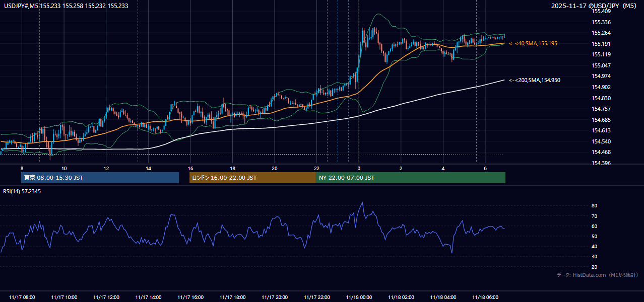
Task: Click the bottom time label 11/17 16:00
Action: pyautogui.click(x=190, y=297)
